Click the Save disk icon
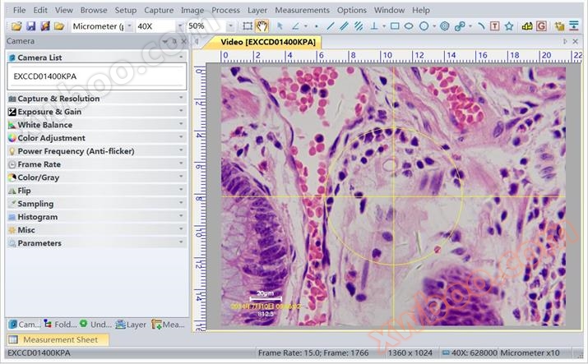Screen dimensions: 588x364 30,26
